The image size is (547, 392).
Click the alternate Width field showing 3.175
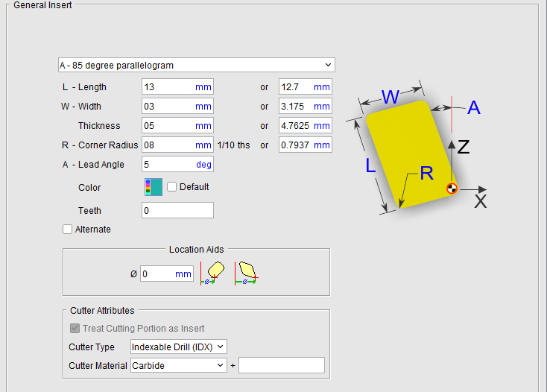306,106
